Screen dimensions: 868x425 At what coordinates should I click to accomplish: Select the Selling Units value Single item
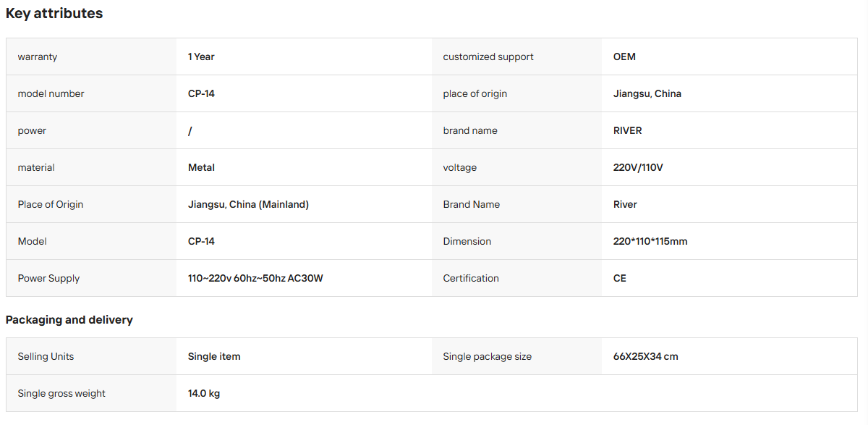[214, 356]
